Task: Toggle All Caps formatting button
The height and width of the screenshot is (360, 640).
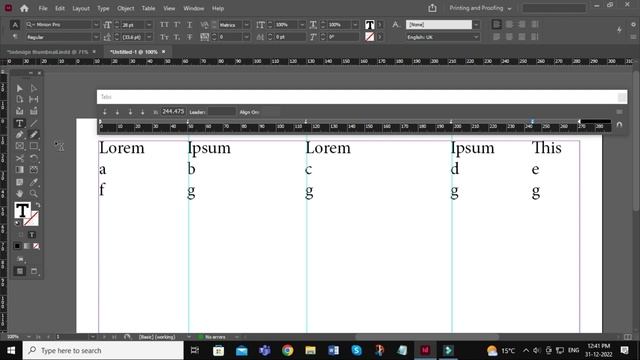Action: point(164,25)
